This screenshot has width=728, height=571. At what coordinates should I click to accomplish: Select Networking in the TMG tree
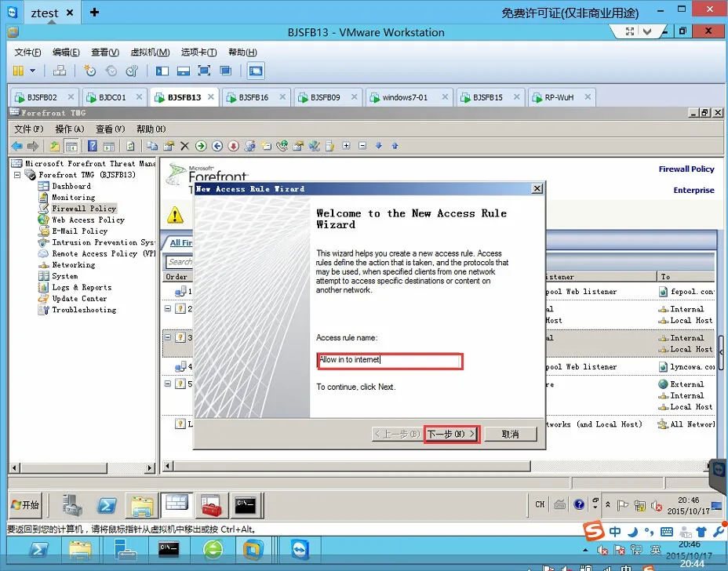click(x=74, y=265)
